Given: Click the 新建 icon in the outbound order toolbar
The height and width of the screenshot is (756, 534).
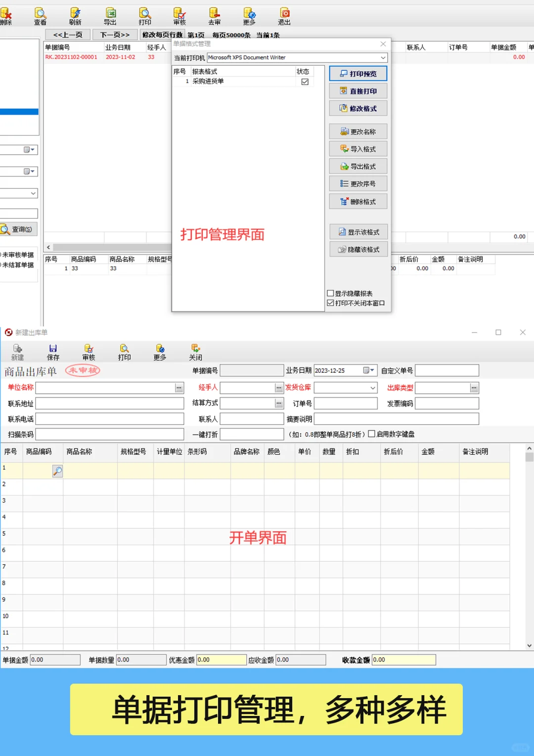Looking at the screenshot, I should [x=17, y=352].
